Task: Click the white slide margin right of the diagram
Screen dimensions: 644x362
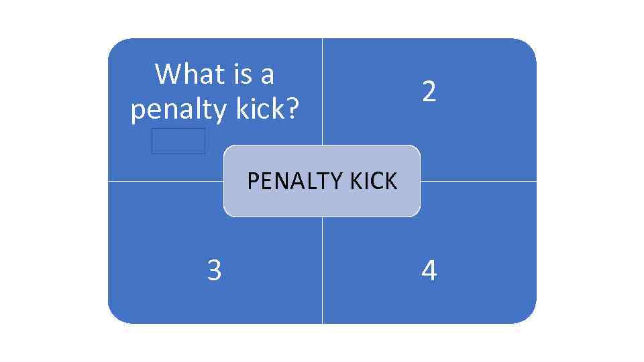Action: tap(590, 181)
